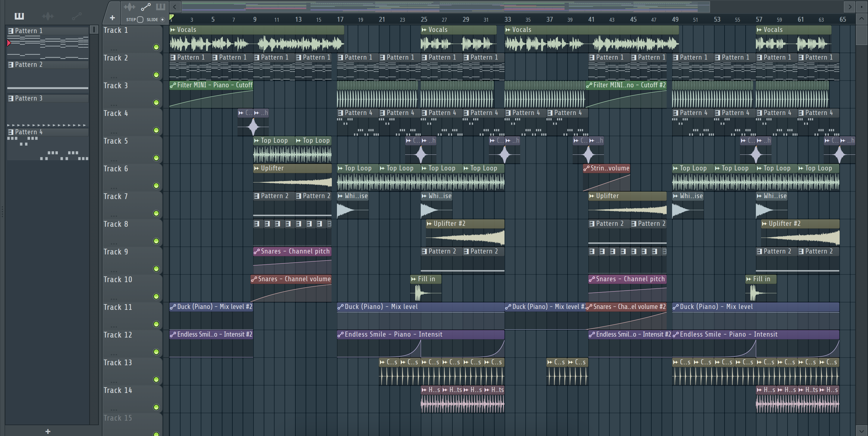Click the Pattern 2 icon in the picker
The image size is (868, 436).
point(11,65)
